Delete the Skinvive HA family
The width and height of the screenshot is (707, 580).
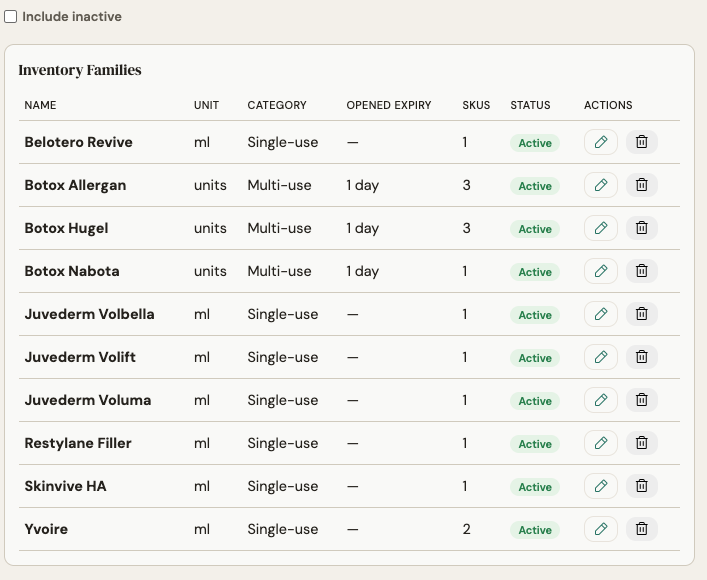pyautogui.click(x=642, y=486)
